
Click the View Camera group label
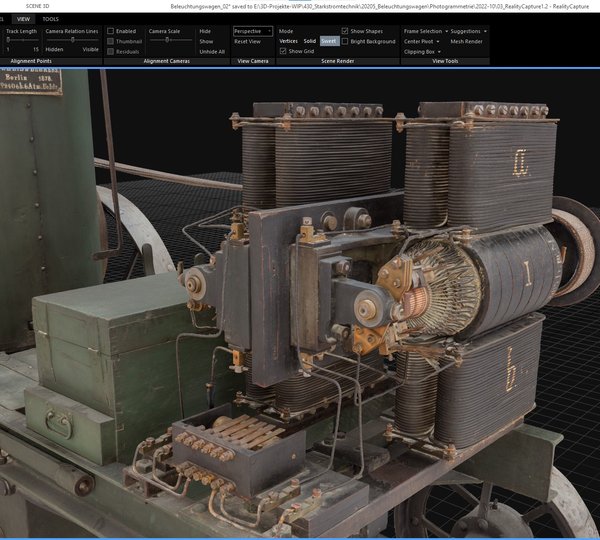click(253, 61)
